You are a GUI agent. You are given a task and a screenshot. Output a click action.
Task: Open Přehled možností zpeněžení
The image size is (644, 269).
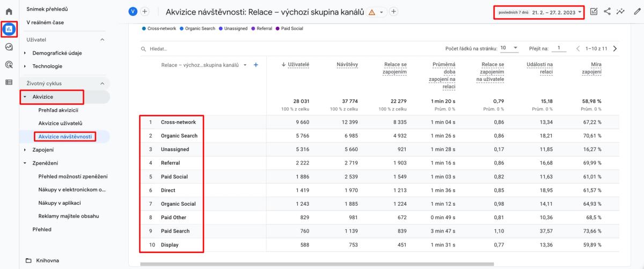point(73,176)
